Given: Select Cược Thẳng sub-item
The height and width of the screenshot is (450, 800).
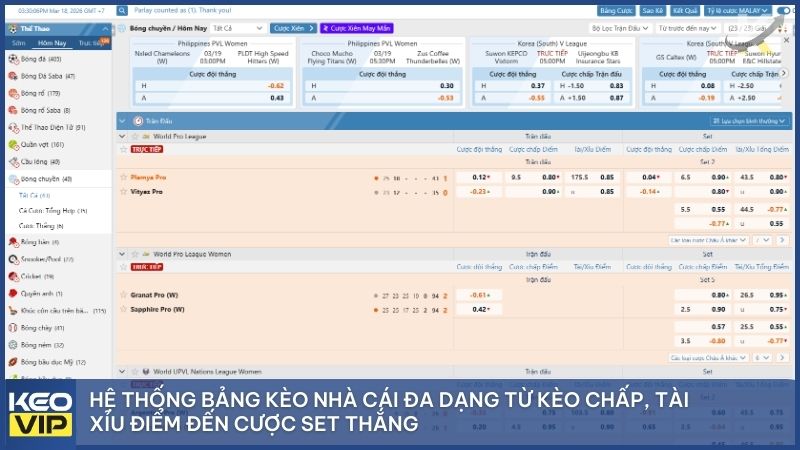Looking at the screenshot, I should coord(41,226).
